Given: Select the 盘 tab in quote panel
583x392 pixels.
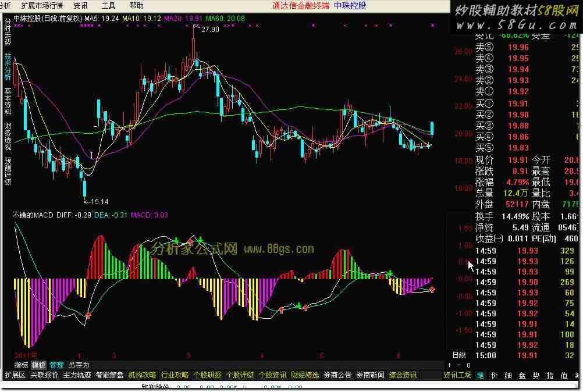Looking at the screenshot, I should [522, 375].
